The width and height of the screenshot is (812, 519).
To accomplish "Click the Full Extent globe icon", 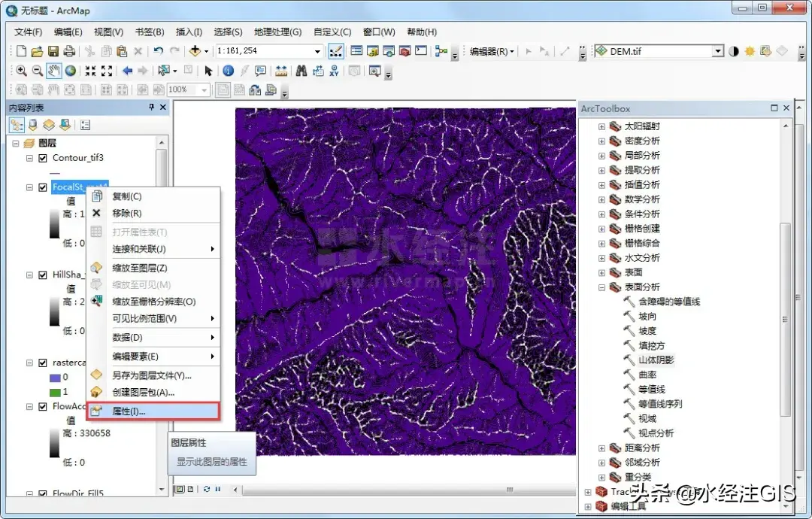I will [71, 71].
